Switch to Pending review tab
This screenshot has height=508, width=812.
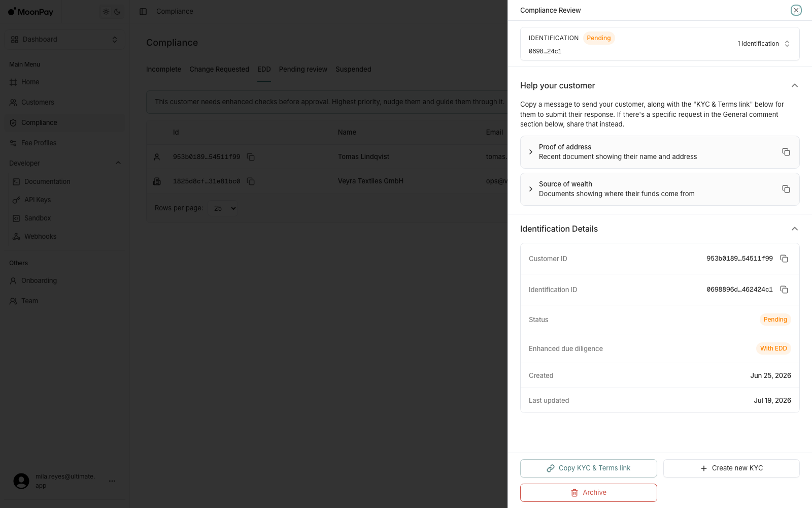click(303, 69)
